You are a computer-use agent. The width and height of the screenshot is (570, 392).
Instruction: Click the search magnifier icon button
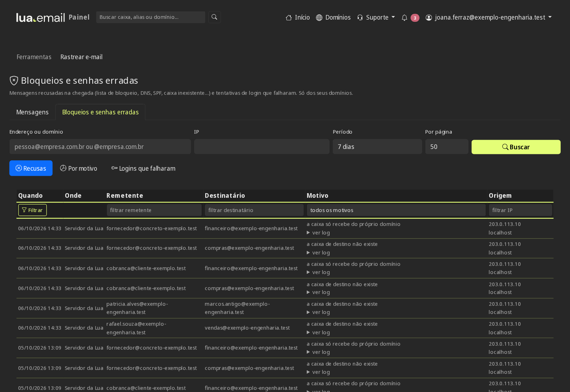[x=214, y=17]
